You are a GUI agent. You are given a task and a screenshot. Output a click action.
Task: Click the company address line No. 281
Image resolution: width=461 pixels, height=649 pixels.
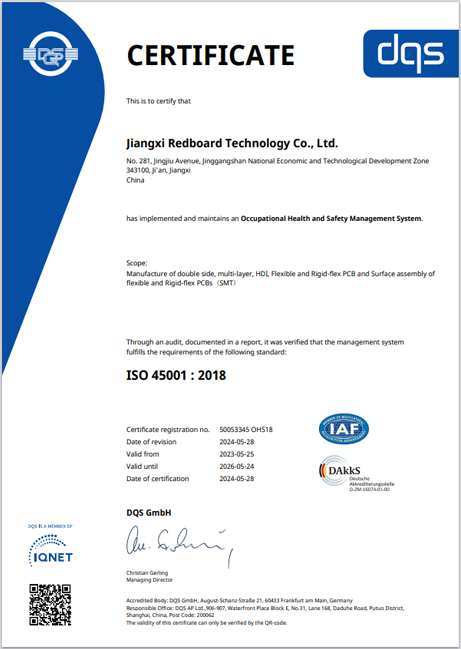tap(278, 161)
